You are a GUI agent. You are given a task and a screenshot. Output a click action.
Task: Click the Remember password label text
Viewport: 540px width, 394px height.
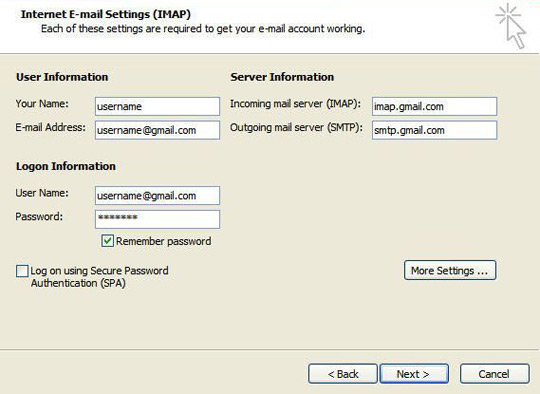[x=164, y=241]
